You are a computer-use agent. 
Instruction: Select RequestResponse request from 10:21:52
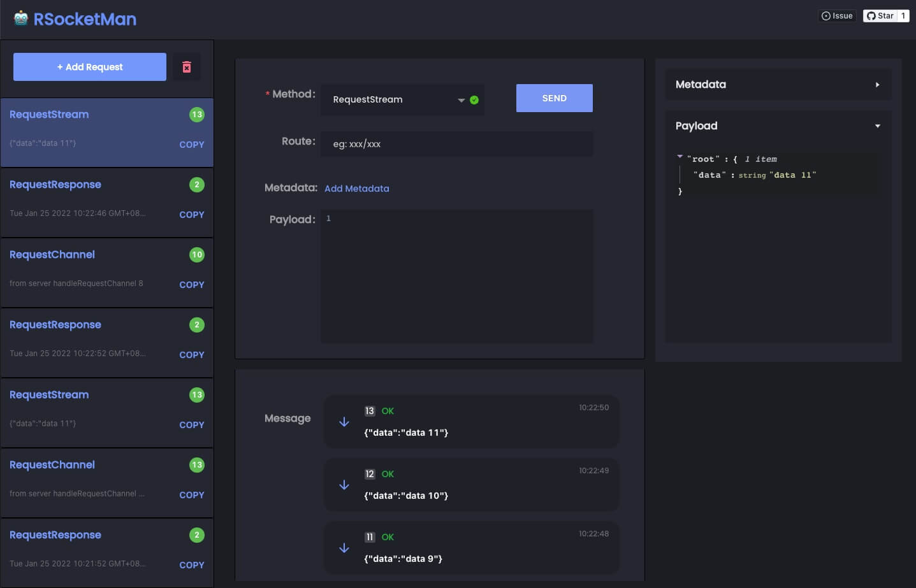coord(107,553)
